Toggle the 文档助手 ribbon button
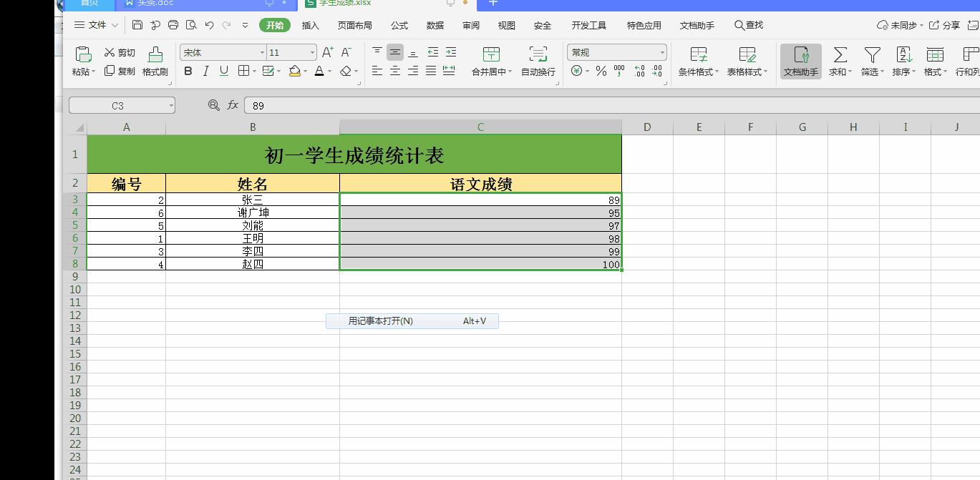 point(801,62)
